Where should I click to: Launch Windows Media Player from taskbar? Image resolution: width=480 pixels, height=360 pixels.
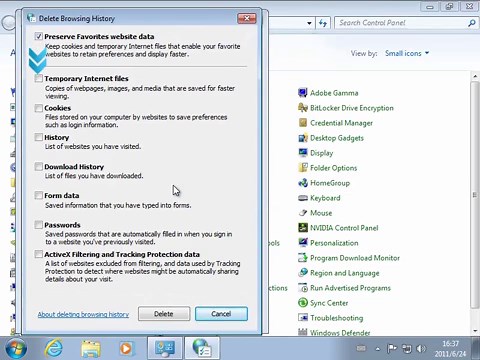[x=126, y=349]
